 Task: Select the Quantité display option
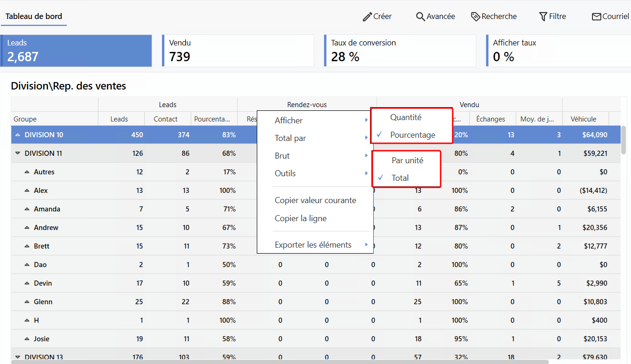[x=406, y=117]
